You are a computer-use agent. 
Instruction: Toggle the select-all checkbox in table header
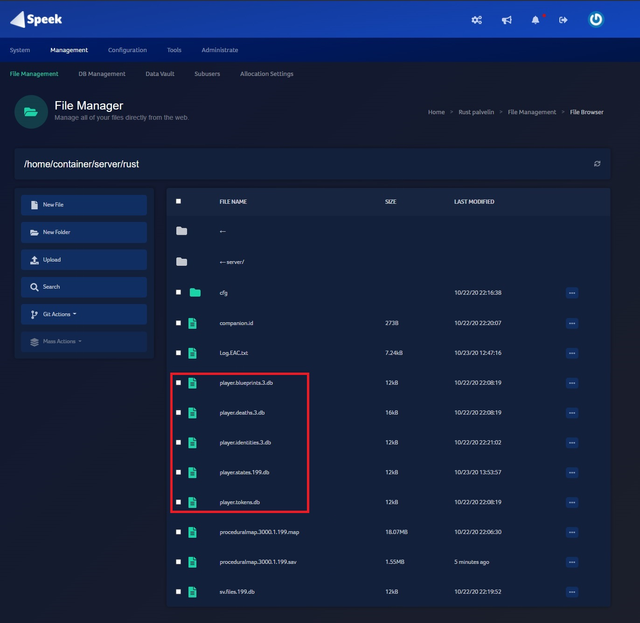coord(178,201)
